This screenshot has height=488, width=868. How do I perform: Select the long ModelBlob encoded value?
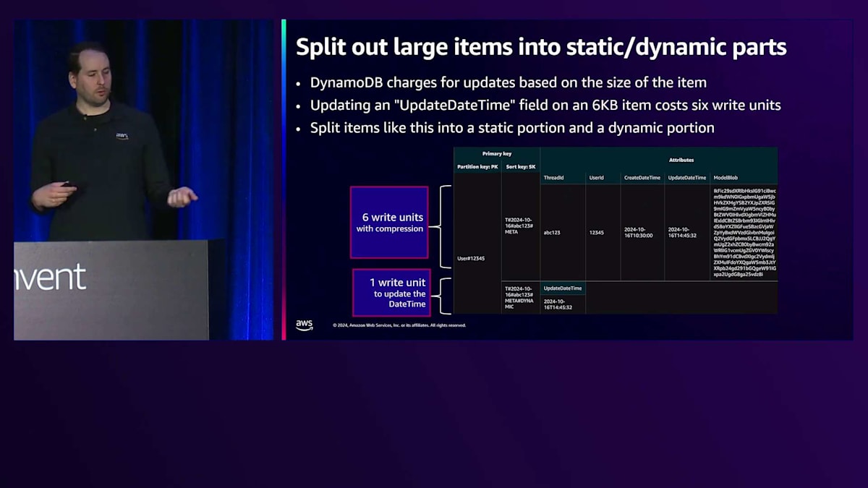(x=744, y=233)
